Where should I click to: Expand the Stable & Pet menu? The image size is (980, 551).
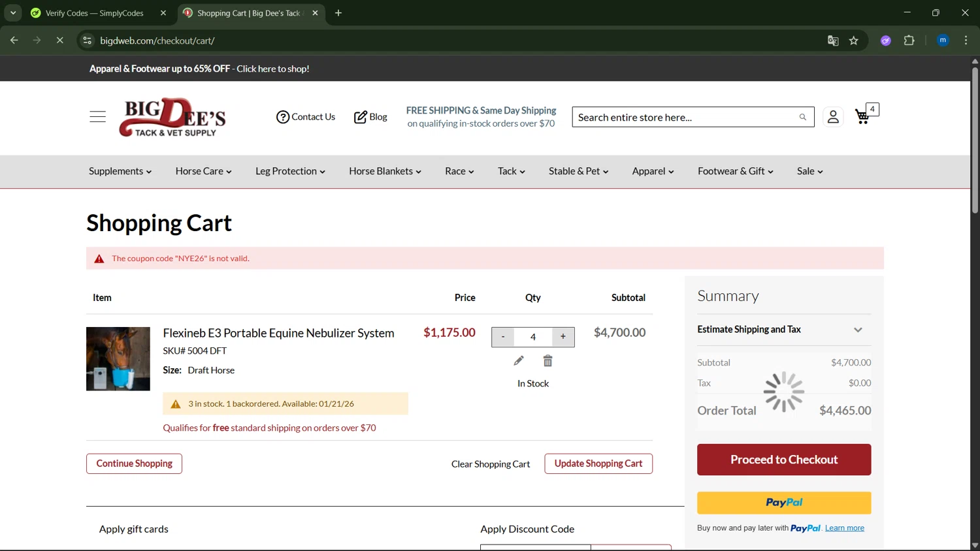tap(578, 171)
